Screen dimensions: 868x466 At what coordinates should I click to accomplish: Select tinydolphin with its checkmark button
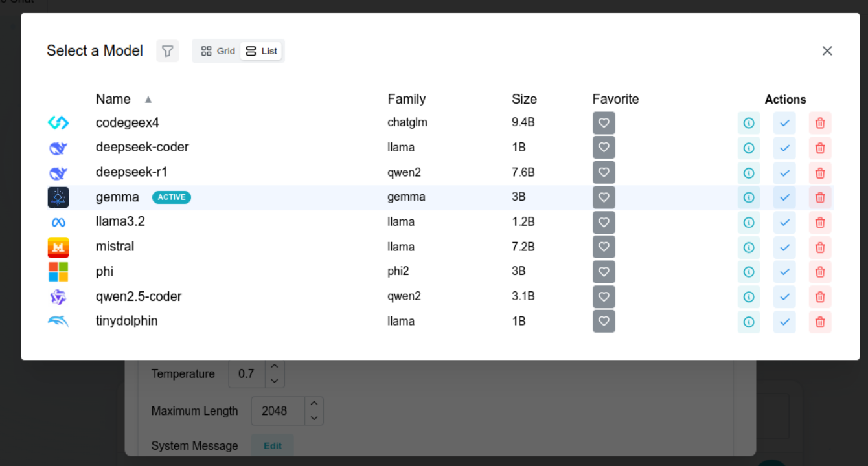click(x=784, y=321)
